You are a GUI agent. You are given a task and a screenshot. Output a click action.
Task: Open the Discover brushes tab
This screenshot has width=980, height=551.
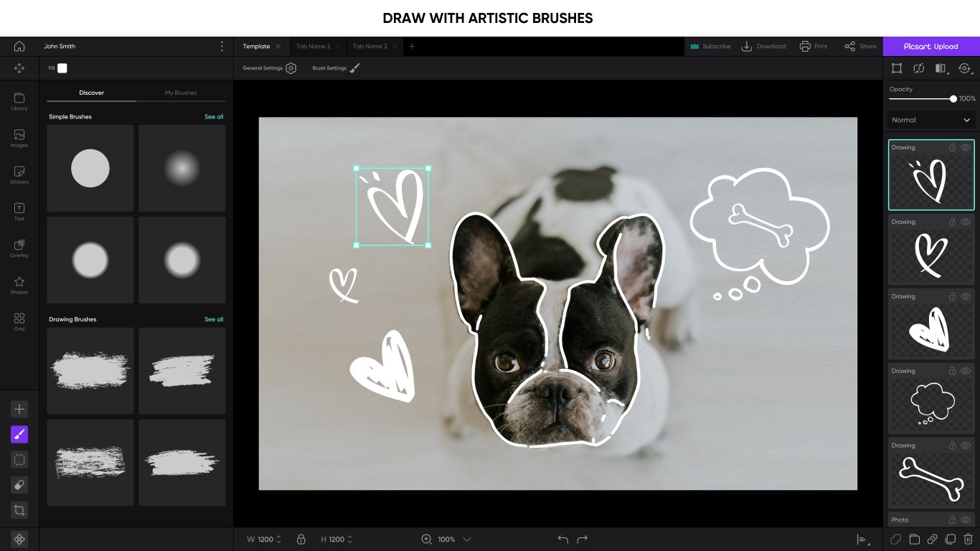tap(92, 93)
